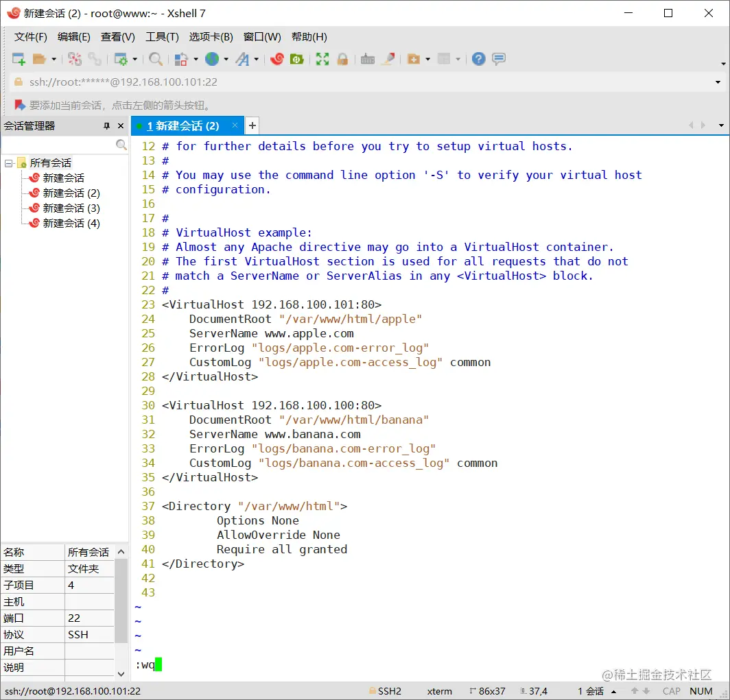Open the 编辑(E) menu
The width and height of the screenshot is (730, 700).
click(74, 37)
